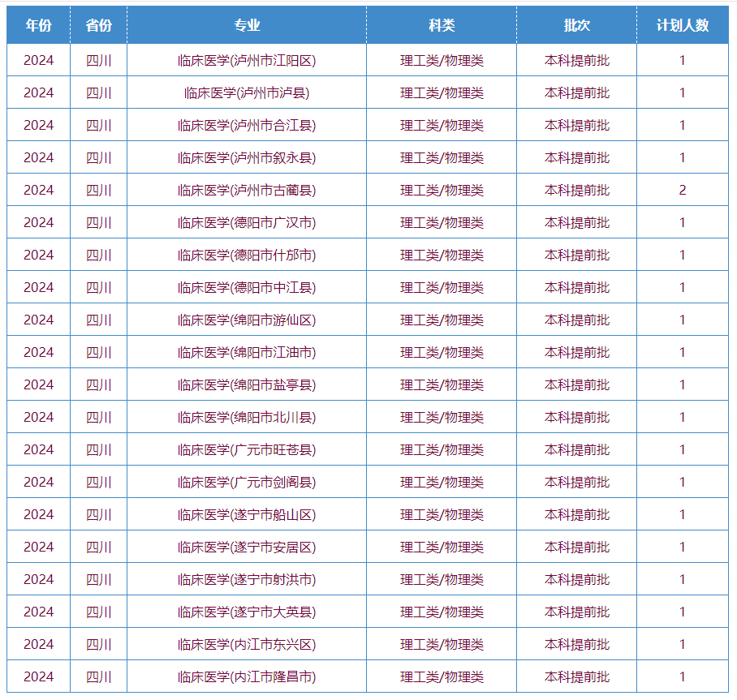The image size is (737, 700).
Task: Click 本科提前批 in the 船山区 row
Action: (x=577, y=514)
